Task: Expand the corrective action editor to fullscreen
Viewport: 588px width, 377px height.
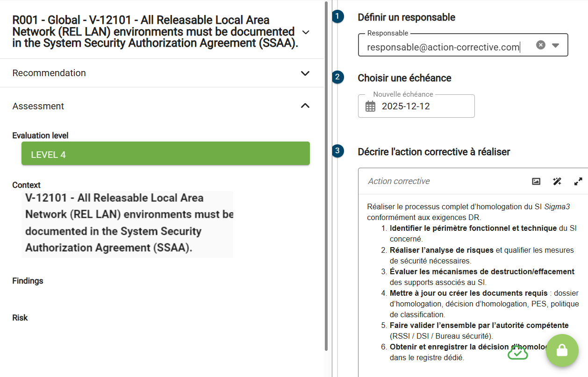Action: click(x=578, y=181)
